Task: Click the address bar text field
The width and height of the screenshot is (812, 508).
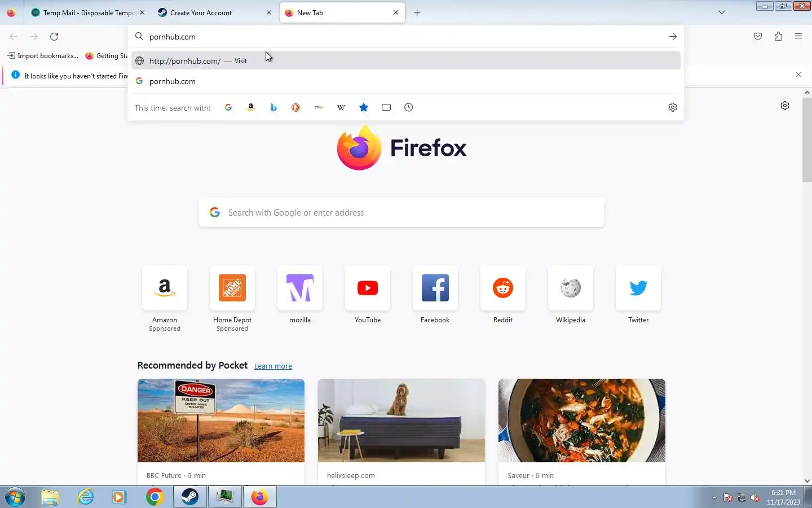Action: [x=405, y=37]
